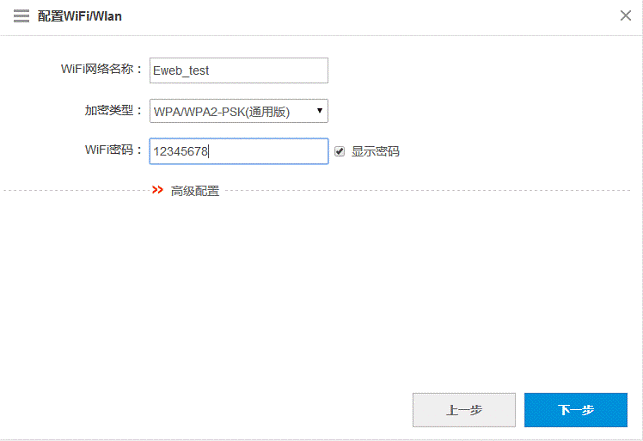The image size is (643, 441).
Task: Click into the WiFi密码 field showing 12345678
Action: tap(238, 152)
